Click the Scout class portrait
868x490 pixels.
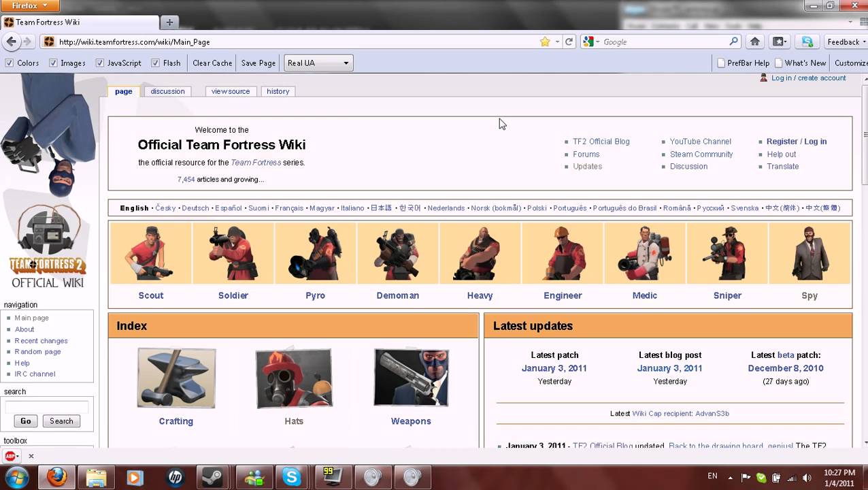(x=151, y=253)
